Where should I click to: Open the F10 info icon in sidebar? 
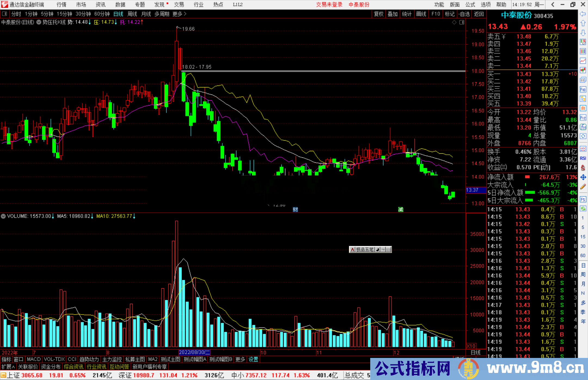(583, 89)
